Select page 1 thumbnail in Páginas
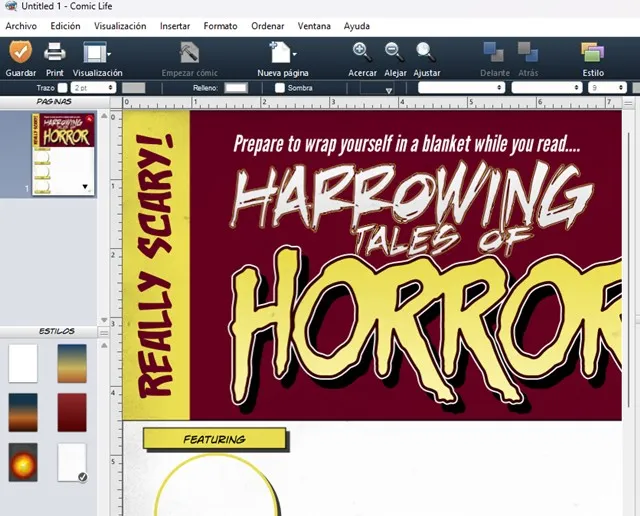 tap(62, 155)
